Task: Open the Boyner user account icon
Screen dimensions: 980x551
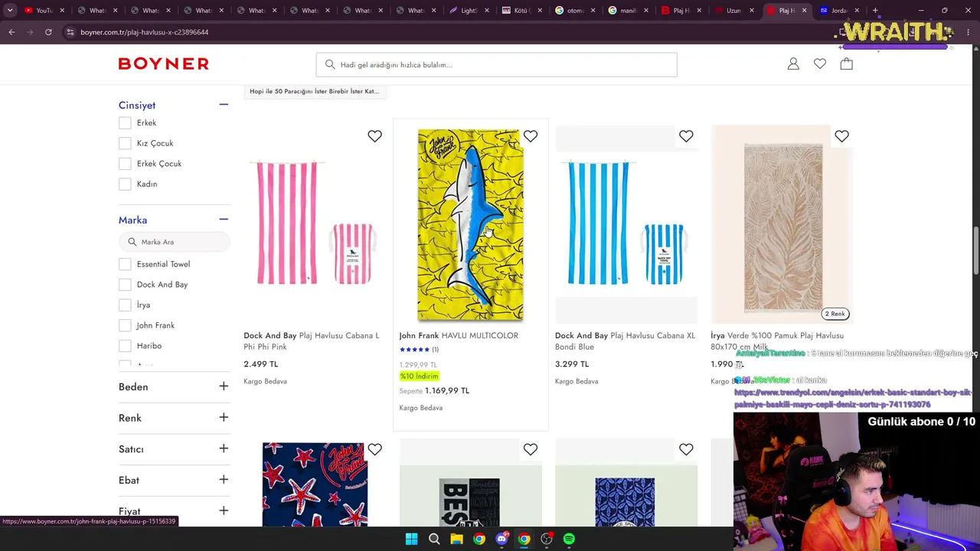Action: 793,64
